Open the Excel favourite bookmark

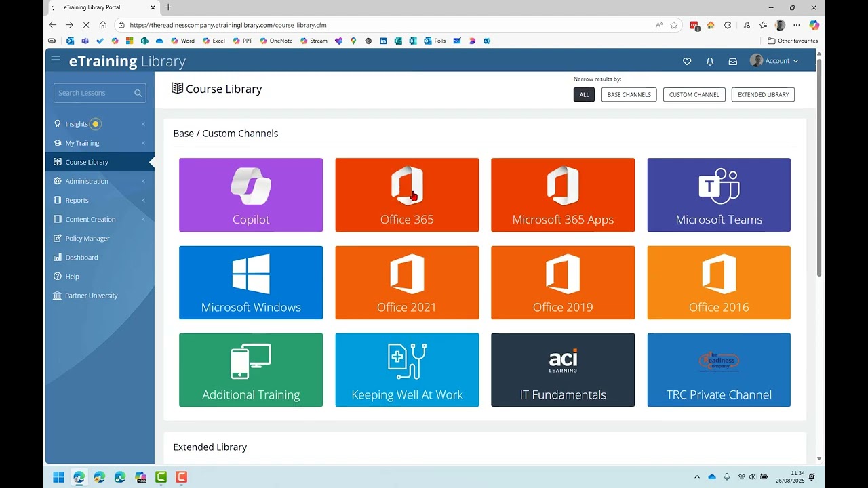tap(214, 41)
